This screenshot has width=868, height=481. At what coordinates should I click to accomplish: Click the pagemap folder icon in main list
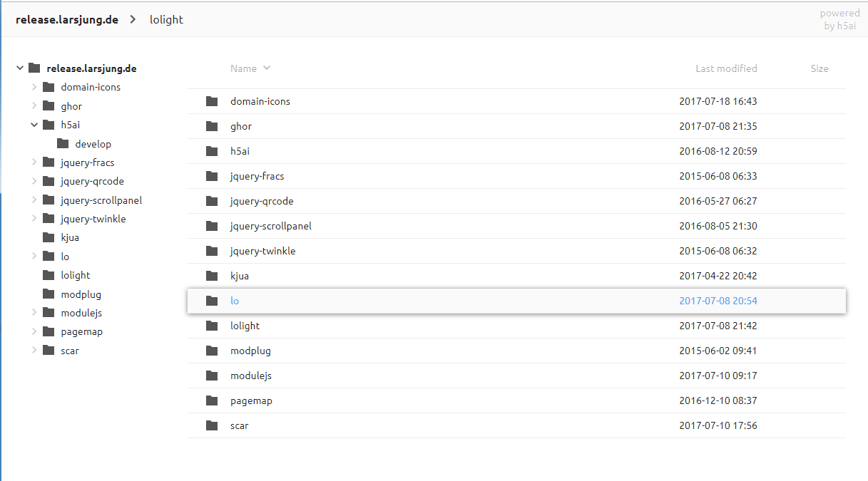tap(211, 400)
